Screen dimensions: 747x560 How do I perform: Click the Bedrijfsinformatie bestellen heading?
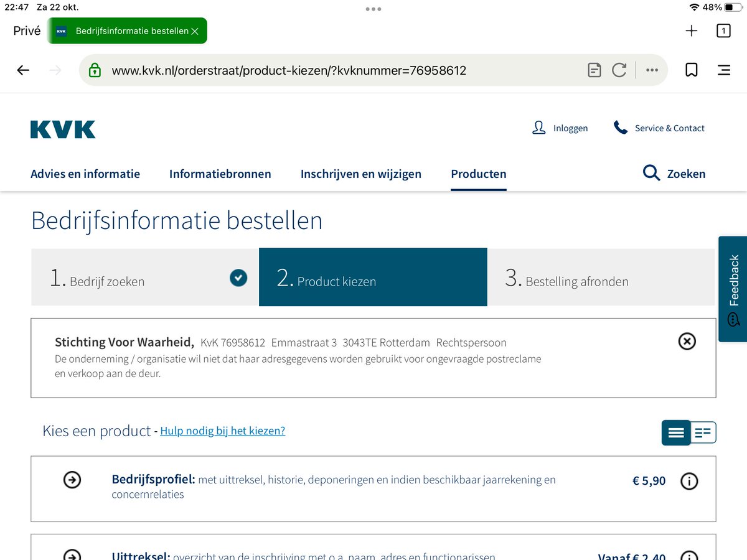point(177,221)
